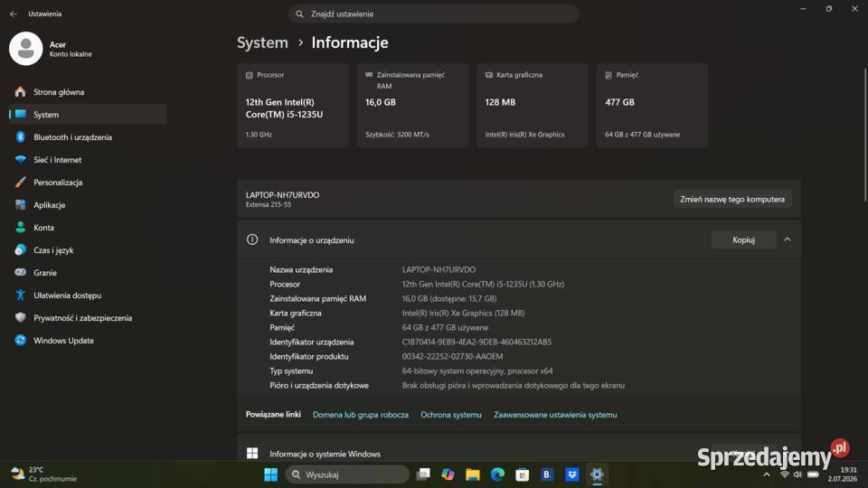
Task: Open the Windows Start menu
Action: 270,474
